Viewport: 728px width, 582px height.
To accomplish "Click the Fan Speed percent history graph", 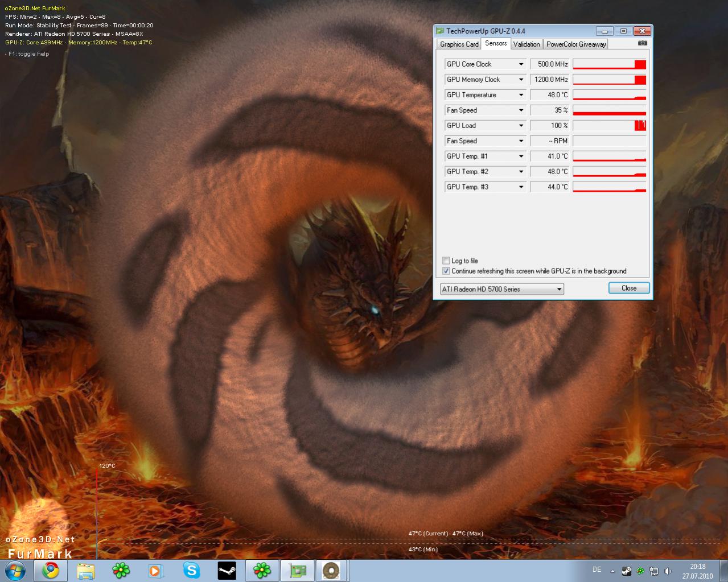I will click(x=610, y=110).
